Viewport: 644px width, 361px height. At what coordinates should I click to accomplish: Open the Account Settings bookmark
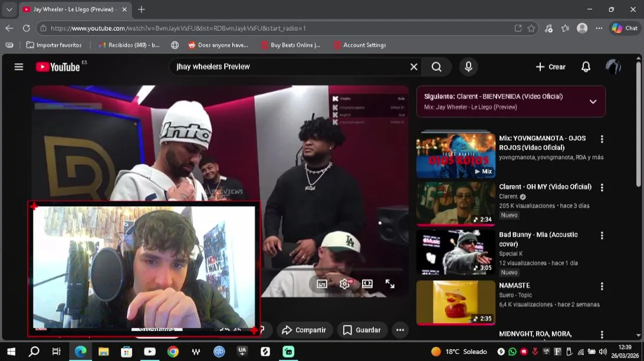(x=360, y=45)
